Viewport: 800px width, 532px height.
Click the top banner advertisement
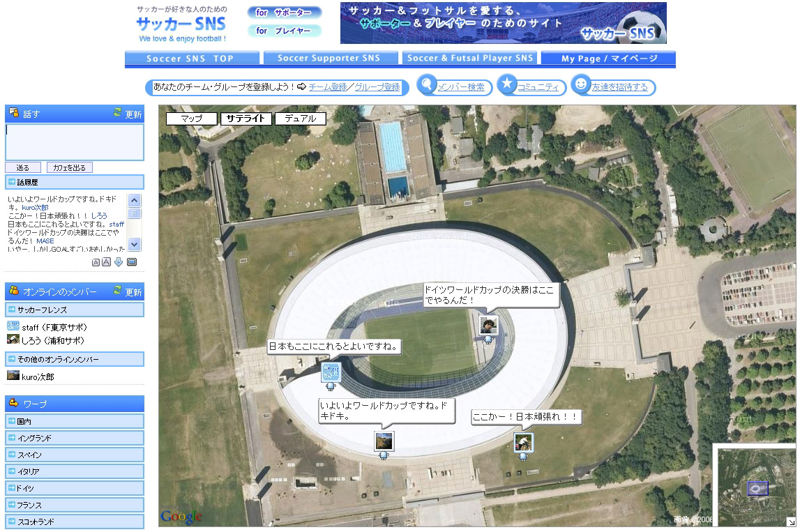pos(503,23)
